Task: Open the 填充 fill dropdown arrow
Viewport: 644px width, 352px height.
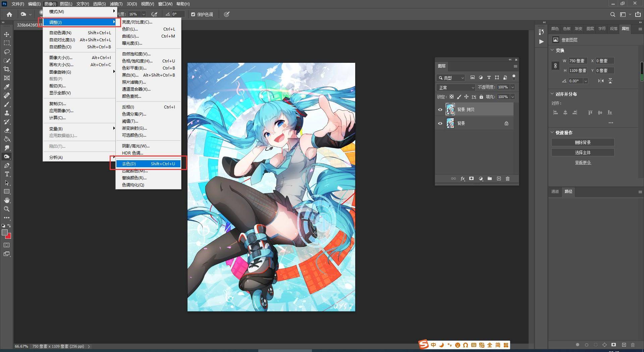Action: (x=513, y=97)
